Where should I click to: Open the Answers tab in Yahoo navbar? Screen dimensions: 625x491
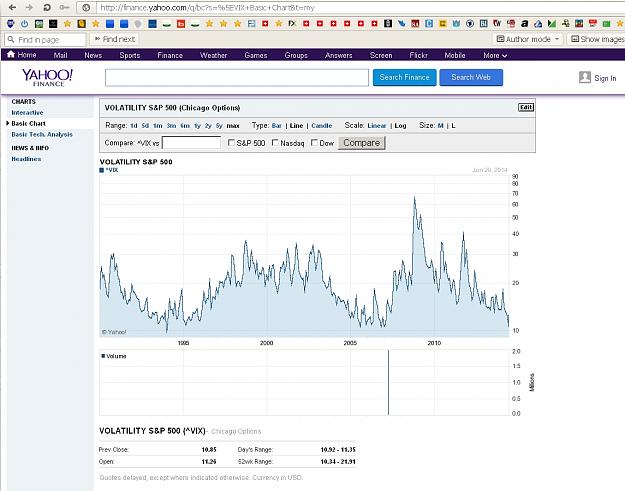point(338,55)
